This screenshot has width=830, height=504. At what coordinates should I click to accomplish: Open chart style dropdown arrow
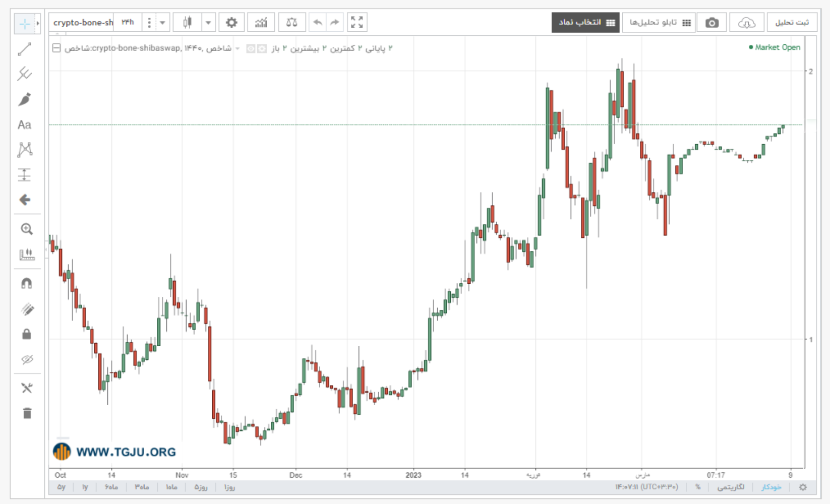tap(208, 23)
